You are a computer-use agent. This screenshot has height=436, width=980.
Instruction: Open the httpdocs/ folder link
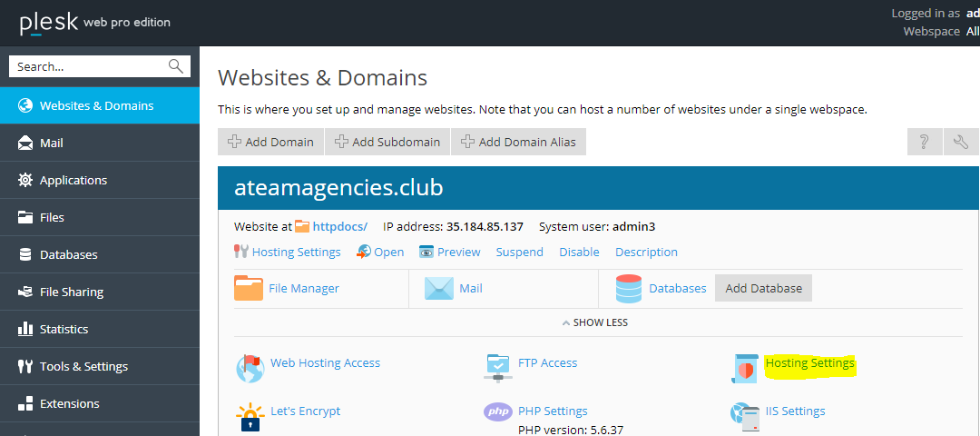[339, 226]
